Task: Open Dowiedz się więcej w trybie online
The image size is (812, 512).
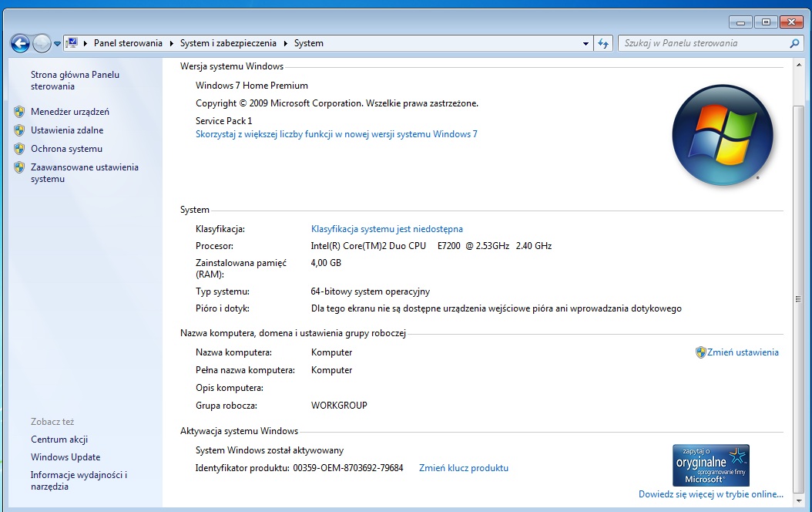Action: [x=710, y=494]
